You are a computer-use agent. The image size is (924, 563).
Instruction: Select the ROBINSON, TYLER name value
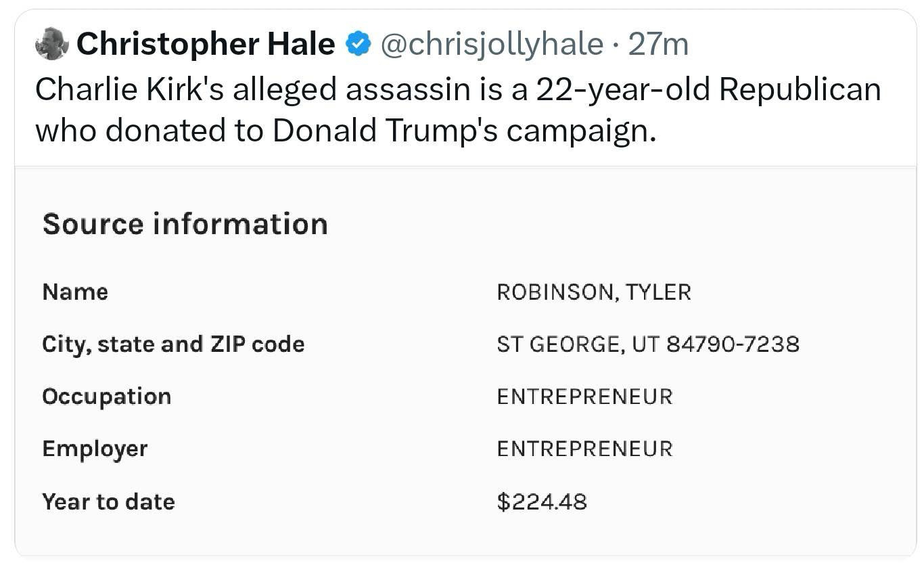coord(593,292)
